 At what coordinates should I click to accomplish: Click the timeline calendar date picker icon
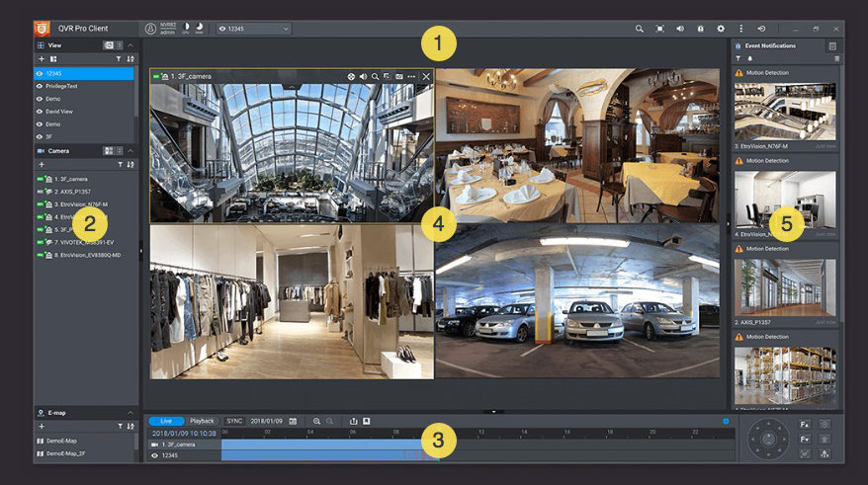tap(293, 421)
